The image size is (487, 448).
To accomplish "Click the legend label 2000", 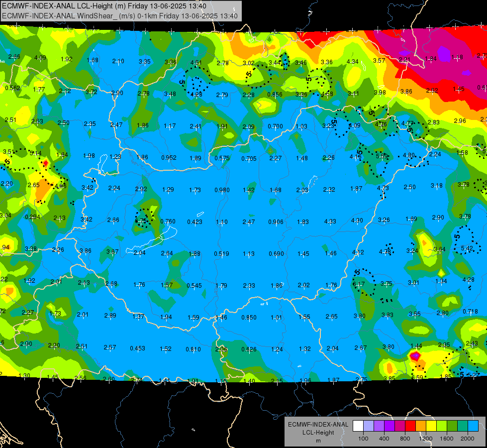I will click(x=468, y=439).
